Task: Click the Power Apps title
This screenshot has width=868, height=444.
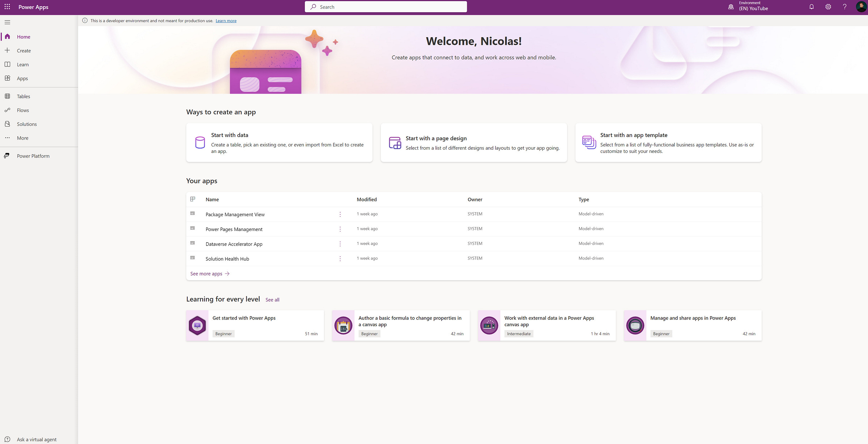Action: point(33,7)
